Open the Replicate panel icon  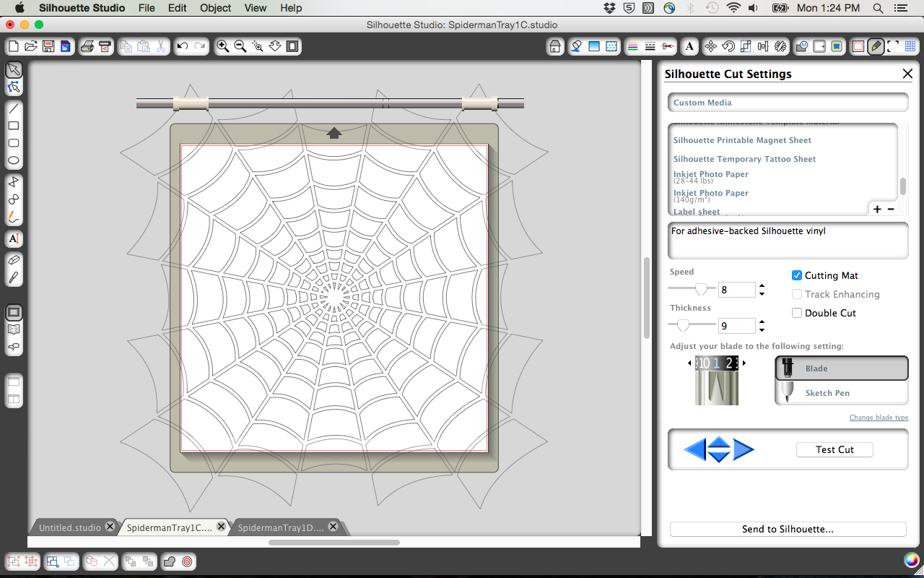[780, 46]
